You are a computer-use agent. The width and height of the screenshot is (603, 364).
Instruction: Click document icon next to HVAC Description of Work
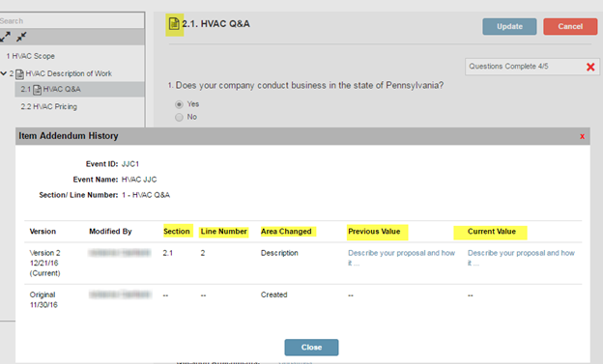(19, 73)
